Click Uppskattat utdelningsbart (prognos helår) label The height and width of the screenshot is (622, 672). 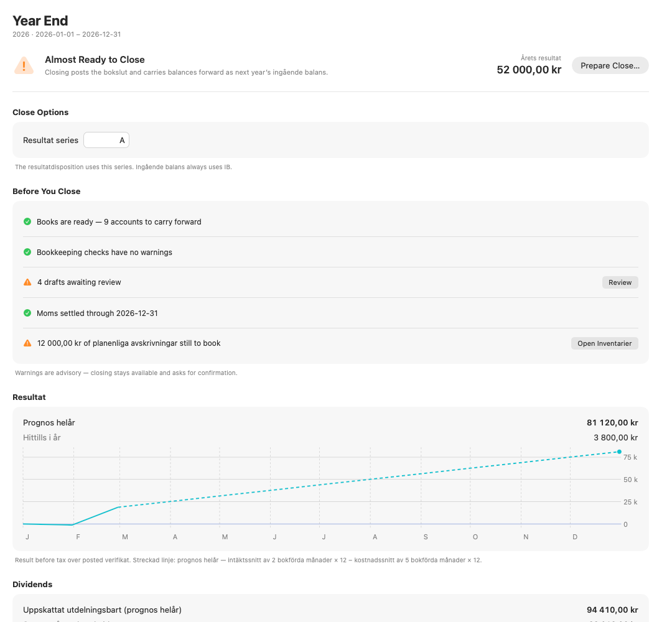[x=102, y=610]
